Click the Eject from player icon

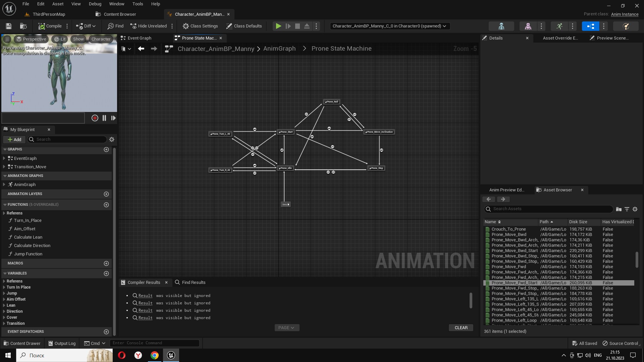tap(307, 26)
